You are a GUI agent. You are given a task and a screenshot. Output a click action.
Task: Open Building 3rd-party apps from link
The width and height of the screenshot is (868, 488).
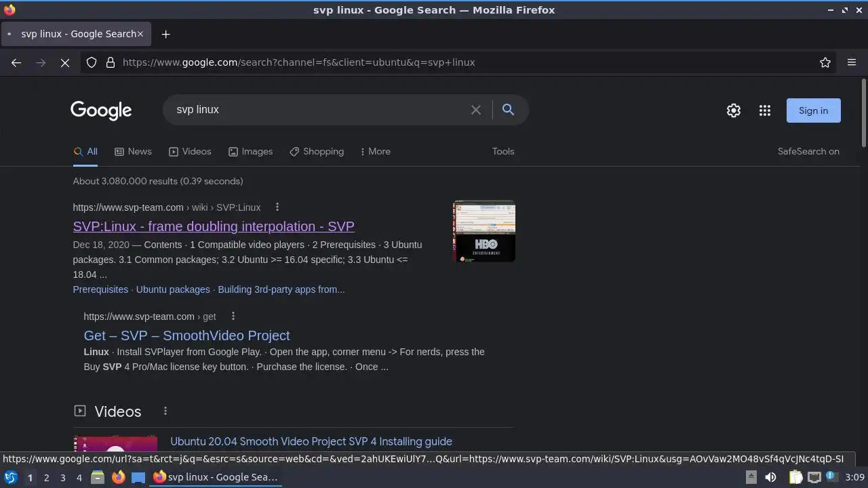pyautogui.click(x=281, y=289)
